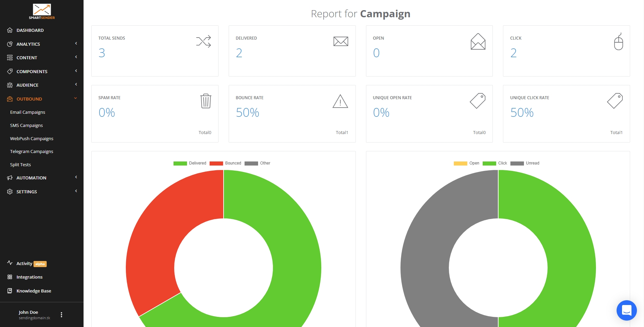Click the Report for Campaign heading
644x327 pixels.
point(361,14)
